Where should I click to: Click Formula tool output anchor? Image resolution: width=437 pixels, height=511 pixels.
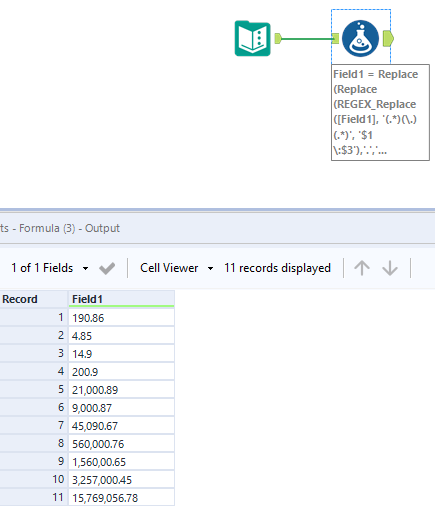tap(388, 39)
